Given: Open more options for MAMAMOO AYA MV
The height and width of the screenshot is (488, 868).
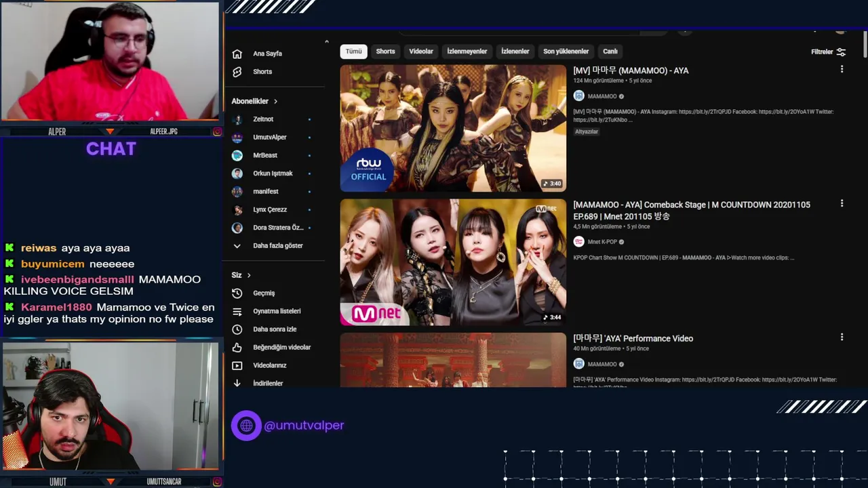Looking at the screenshot, I should coord(842,69).
